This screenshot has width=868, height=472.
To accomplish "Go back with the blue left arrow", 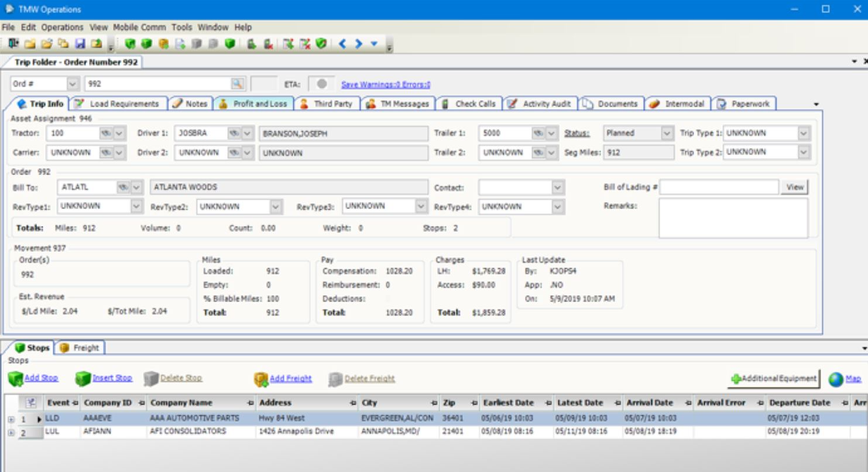I will (343, 44).
